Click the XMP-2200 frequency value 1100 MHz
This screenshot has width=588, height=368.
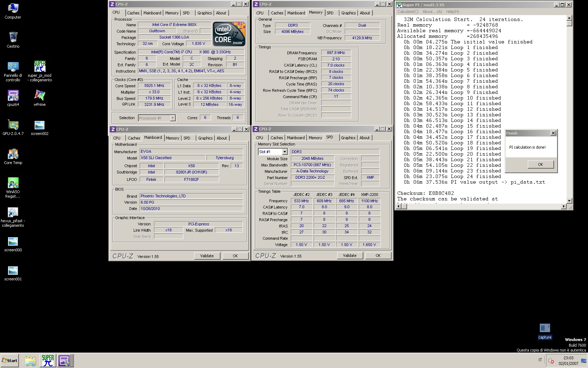click(370, 201)
